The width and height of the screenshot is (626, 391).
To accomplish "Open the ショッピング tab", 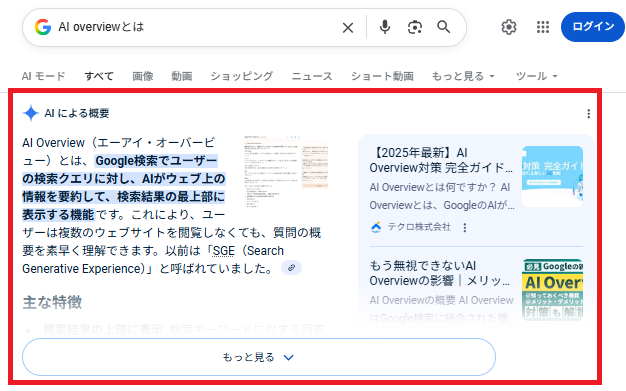I will (242, 76).
